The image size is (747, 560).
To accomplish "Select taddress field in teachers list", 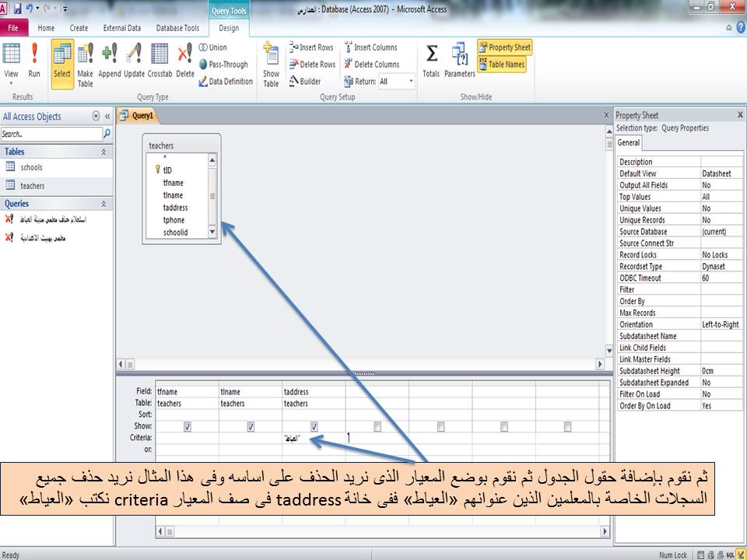I will [175, 208].
